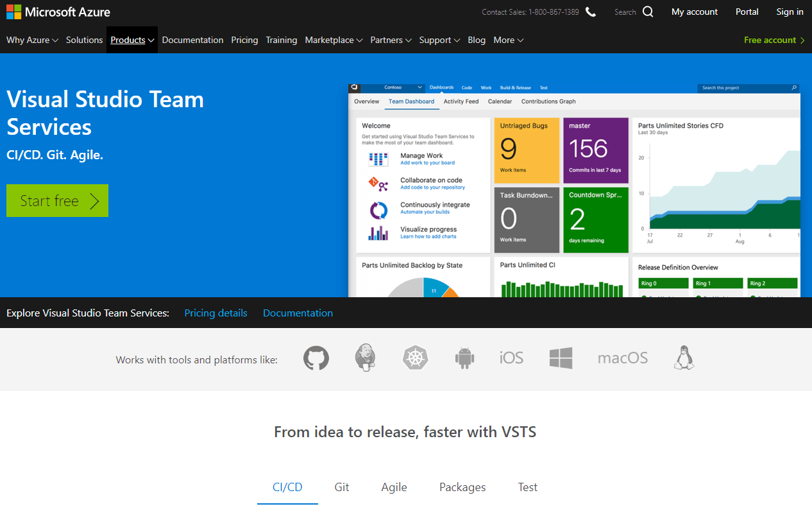Screen dimensions: 812x511
Task: Click the Kubernetes helm wheel icon
Action: tap(415, 358)
